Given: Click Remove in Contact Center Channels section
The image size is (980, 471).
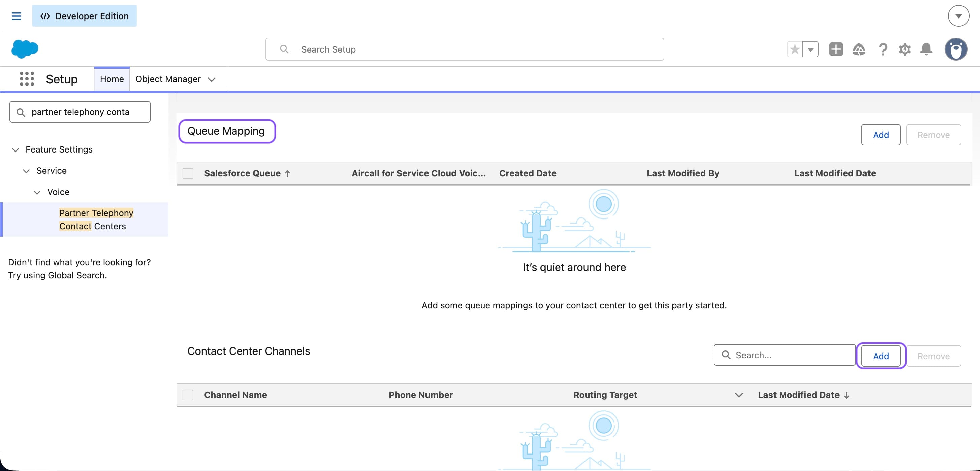Looking at the screenshot, I should pos(933,356).
